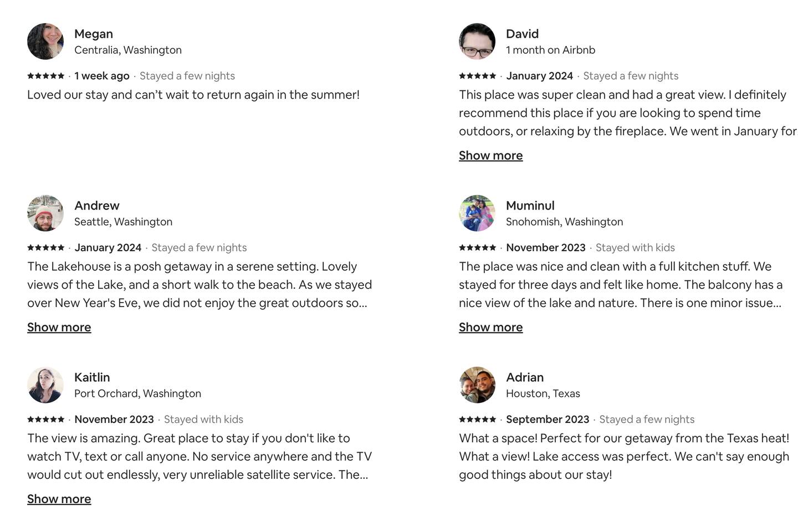Image resolution: width=798 pixels, height=532 pixels.
Task: Expand David's review with Show more
Action: [490, 156]
